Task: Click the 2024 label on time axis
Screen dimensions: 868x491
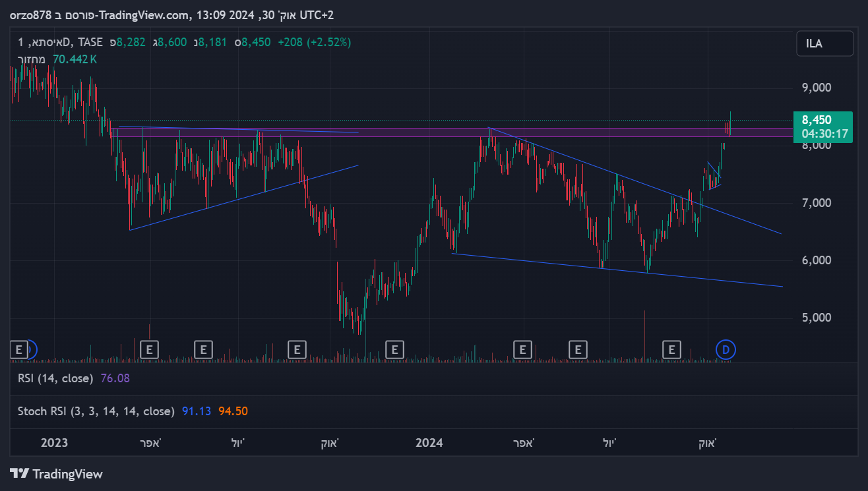Action: pos(429,442)
